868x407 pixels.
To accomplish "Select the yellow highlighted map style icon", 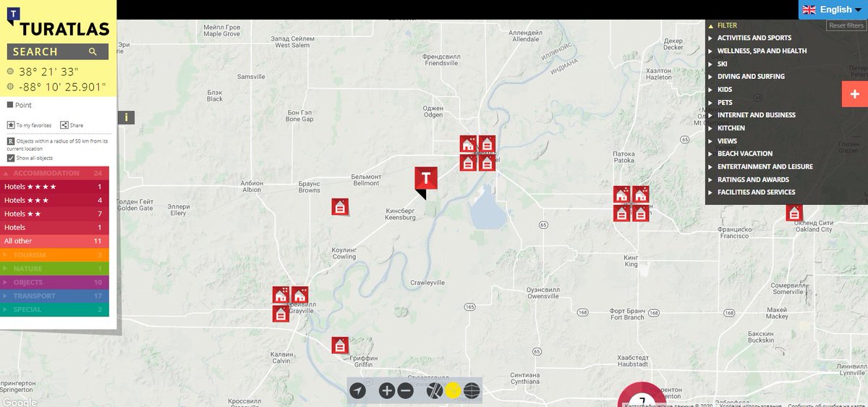I will tap(453, 391).
